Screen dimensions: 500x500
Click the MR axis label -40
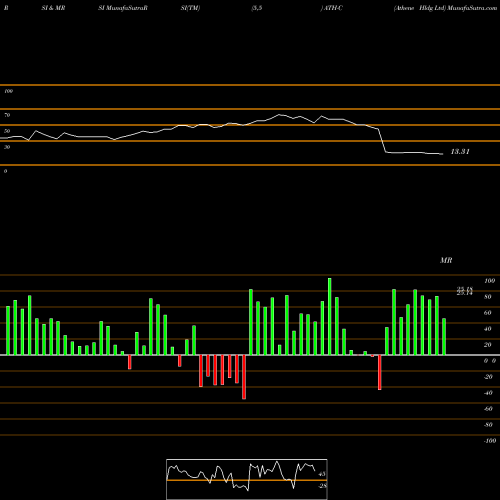coord(488,393)
